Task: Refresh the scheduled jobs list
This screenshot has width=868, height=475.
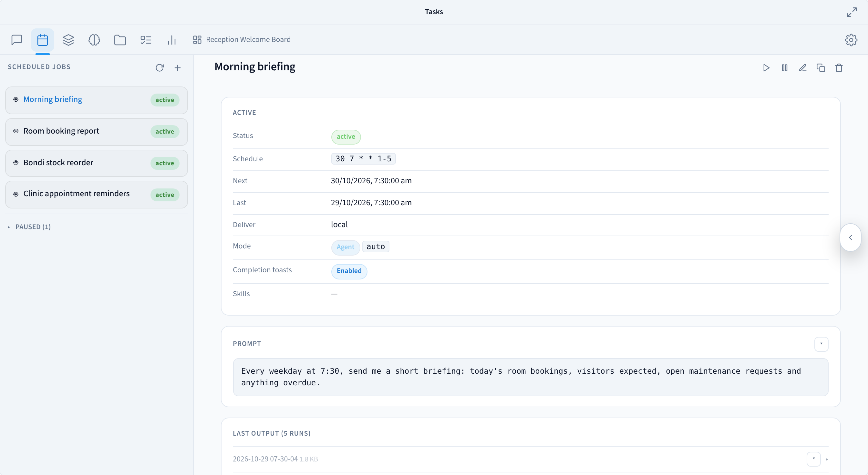Action: (160, 68)
